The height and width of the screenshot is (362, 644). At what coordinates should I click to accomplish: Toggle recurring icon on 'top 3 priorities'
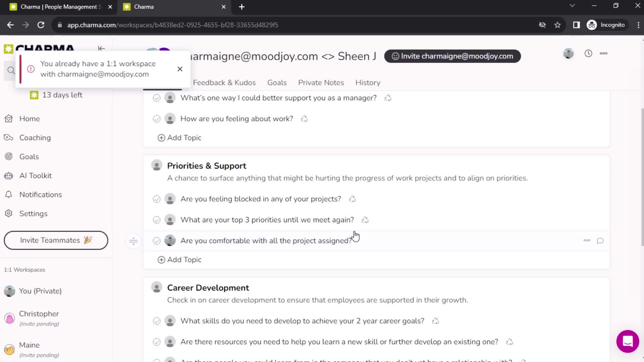coord(365,220)
